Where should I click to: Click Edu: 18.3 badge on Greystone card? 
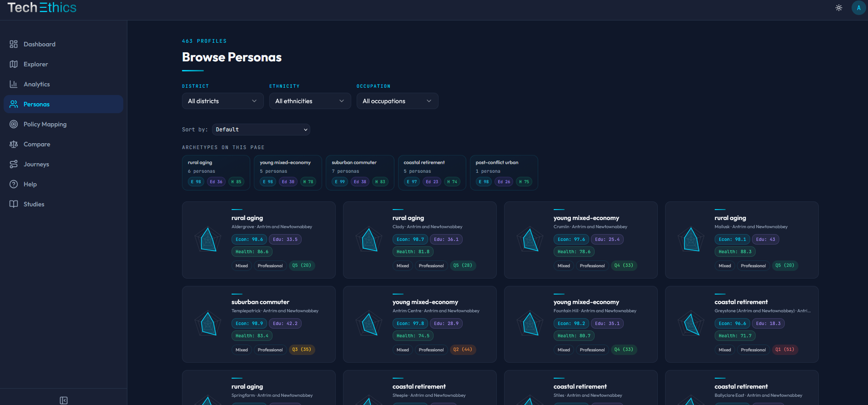(x=768, y=324)
